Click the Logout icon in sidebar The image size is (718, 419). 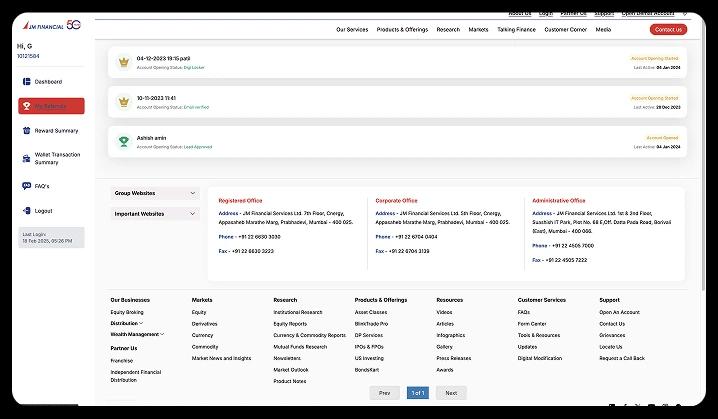[26, 211]
